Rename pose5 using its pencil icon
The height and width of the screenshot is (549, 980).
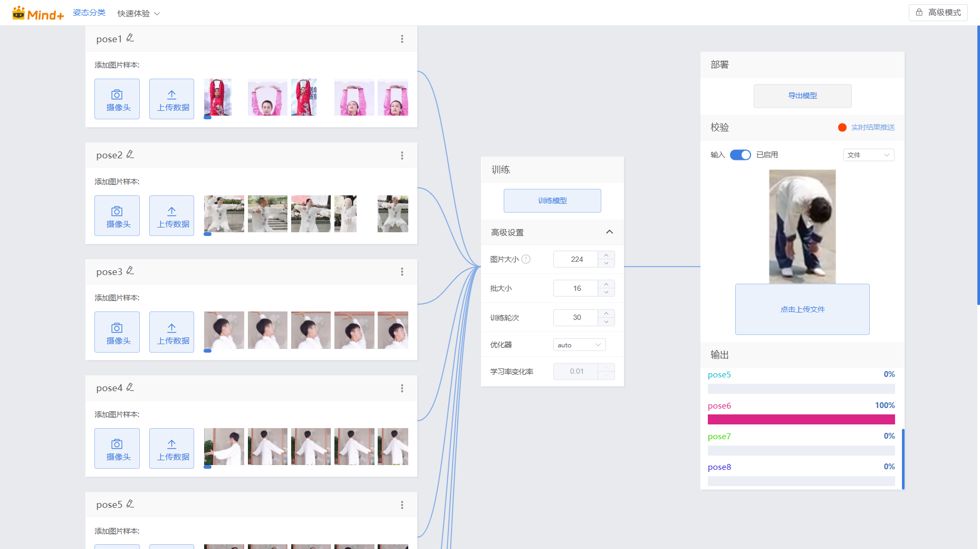[x=130, y=504]
